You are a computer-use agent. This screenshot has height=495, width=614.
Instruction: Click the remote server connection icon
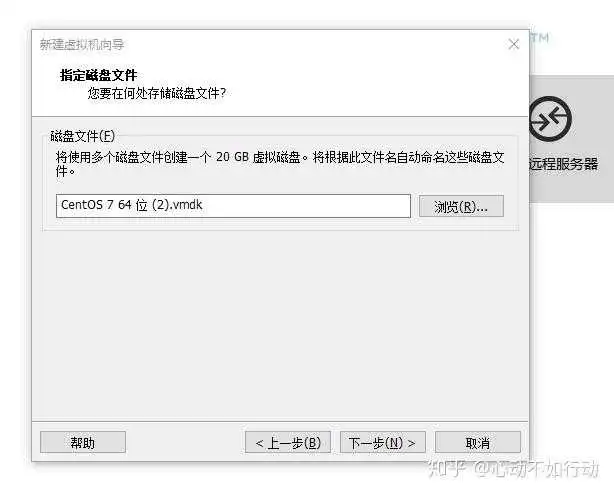pos(550,119)
